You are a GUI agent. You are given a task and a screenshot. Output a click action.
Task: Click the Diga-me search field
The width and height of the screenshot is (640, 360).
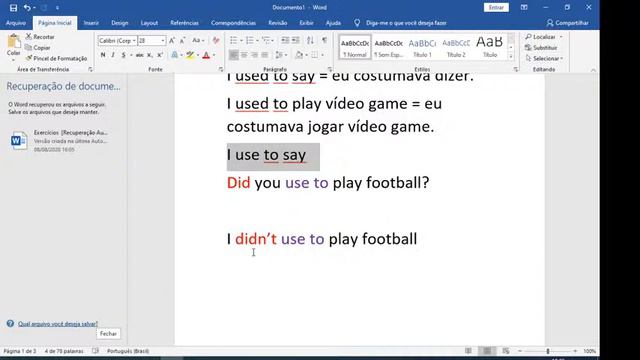(406, 23)
